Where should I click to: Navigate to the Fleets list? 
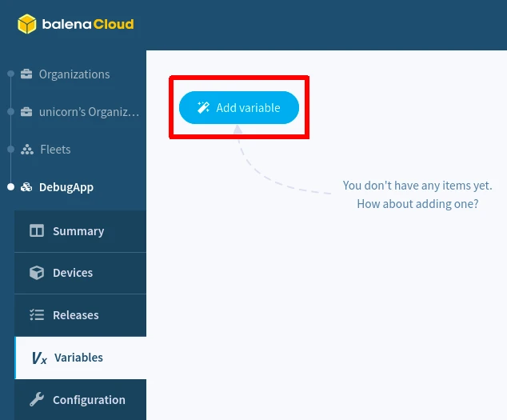(55, 150)
